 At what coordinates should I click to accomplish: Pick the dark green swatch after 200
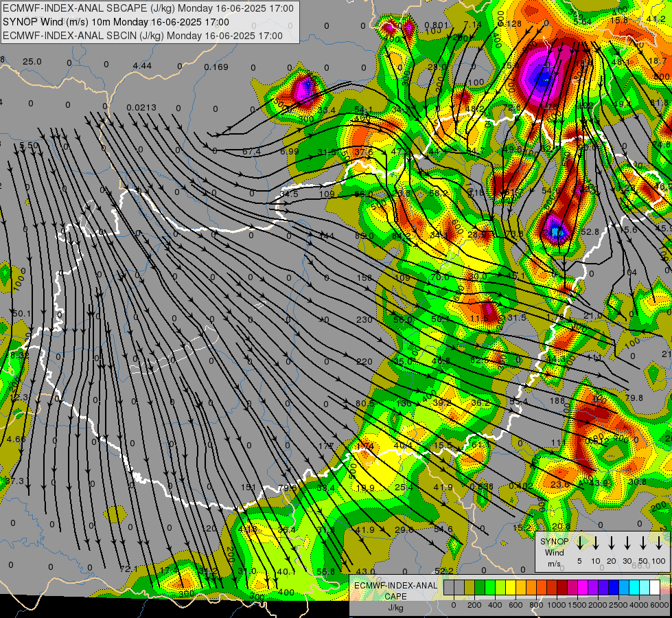click(479, 588)
